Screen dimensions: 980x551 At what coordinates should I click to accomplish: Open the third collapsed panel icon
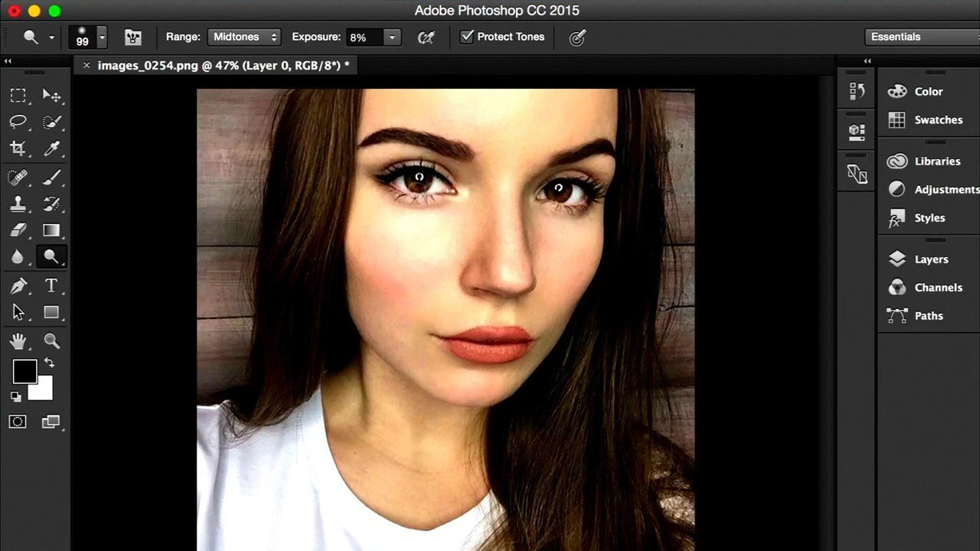(857, 174)
